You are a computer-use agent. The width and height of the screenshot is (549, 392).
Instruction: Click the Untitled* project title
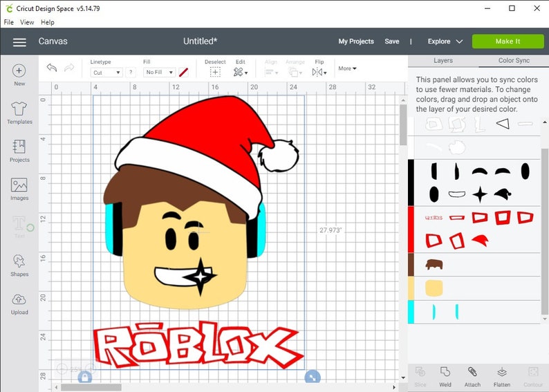[x=201, y=41]
